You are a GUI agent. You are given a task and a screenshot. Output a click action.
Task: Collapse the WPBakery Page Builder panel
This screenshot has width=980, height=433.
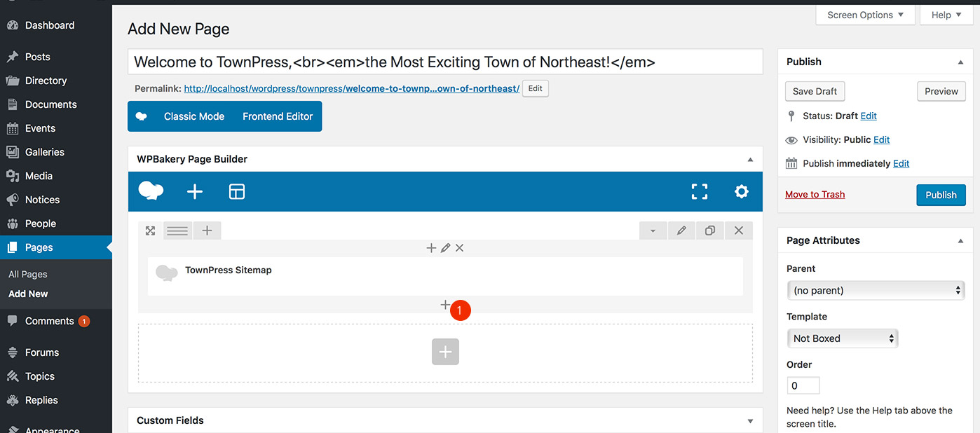coord(750,159)
